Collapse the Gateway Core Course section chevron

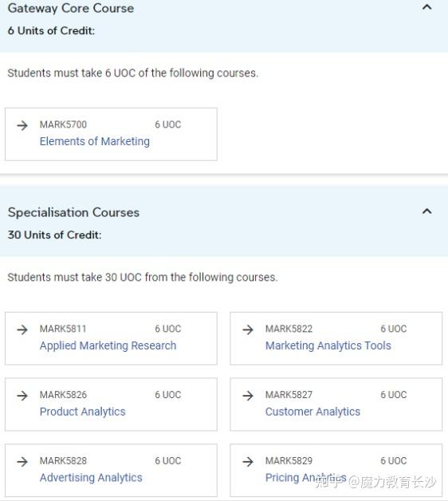(x=427, y=7)
